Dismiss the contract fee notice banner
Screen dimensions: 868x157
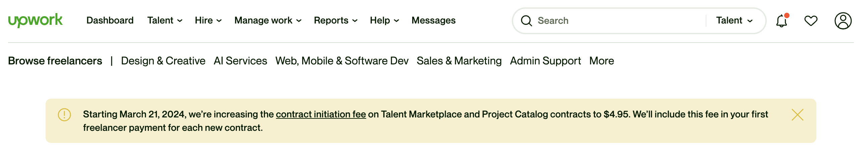[x=797, y=115]
